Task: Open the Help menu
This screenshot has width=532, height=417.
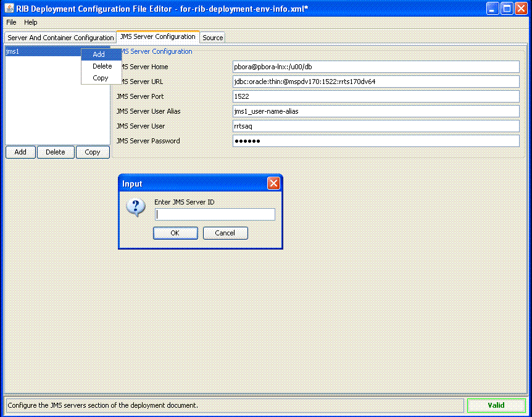Action: click(30, 22)
